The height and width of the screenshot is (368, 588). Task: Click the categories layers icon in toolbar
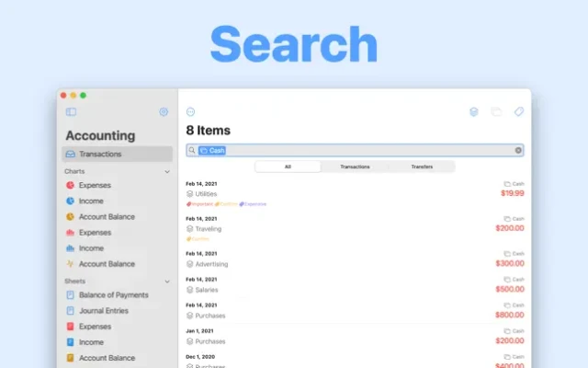[x=473, y=112]
